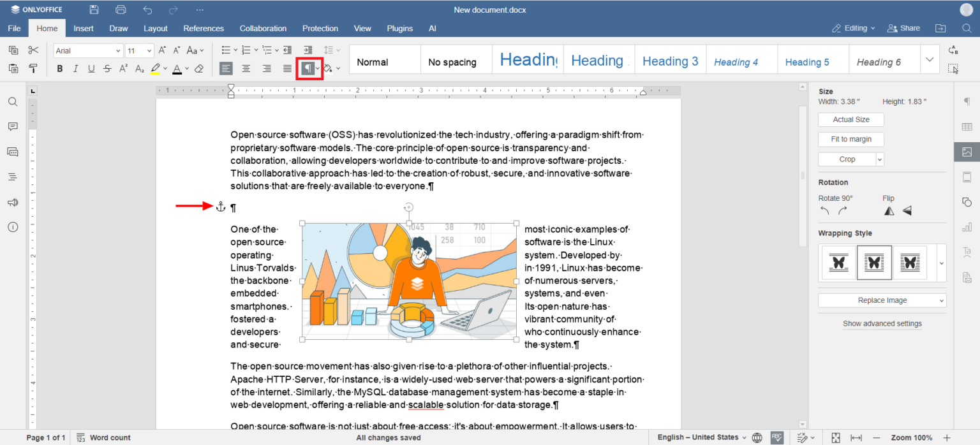Viewport: 980px width, 445px height.
Task: Toggle Bold formatting
Action: pyautogui.click(x=60, y=69)
